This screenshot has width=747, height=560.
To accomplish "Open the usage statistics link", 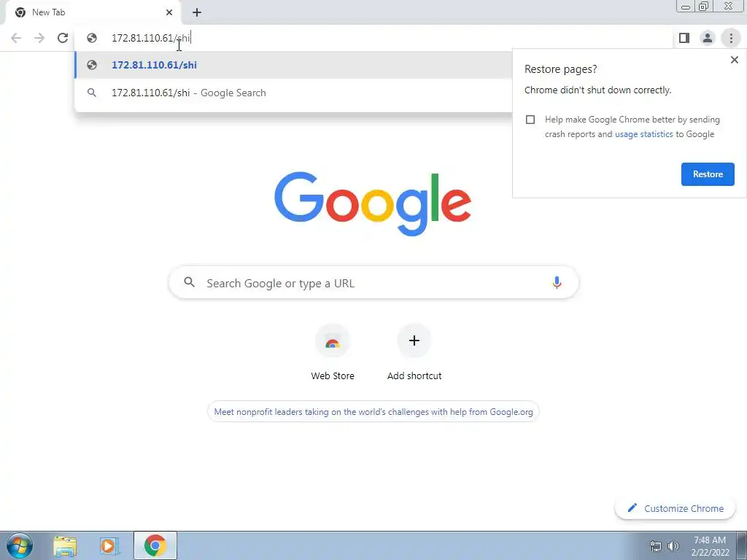I will 643,134.
